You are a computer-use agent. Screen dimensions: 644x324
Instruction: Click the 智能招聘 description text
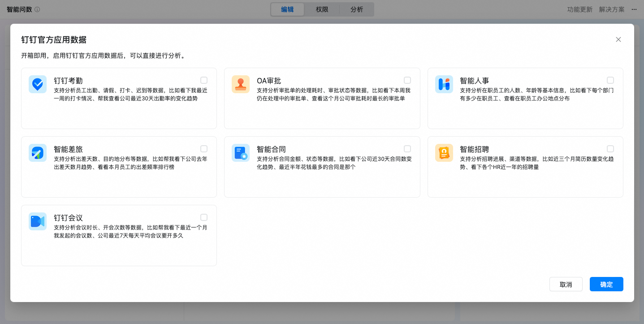coord(537,163)
